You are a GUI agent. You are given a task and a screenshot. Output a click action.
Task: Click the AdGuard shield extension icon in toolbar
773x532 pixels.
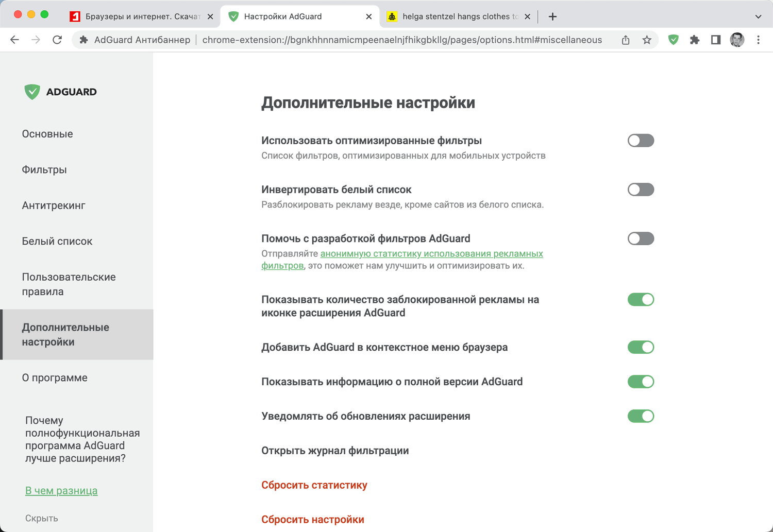(673, 40)
